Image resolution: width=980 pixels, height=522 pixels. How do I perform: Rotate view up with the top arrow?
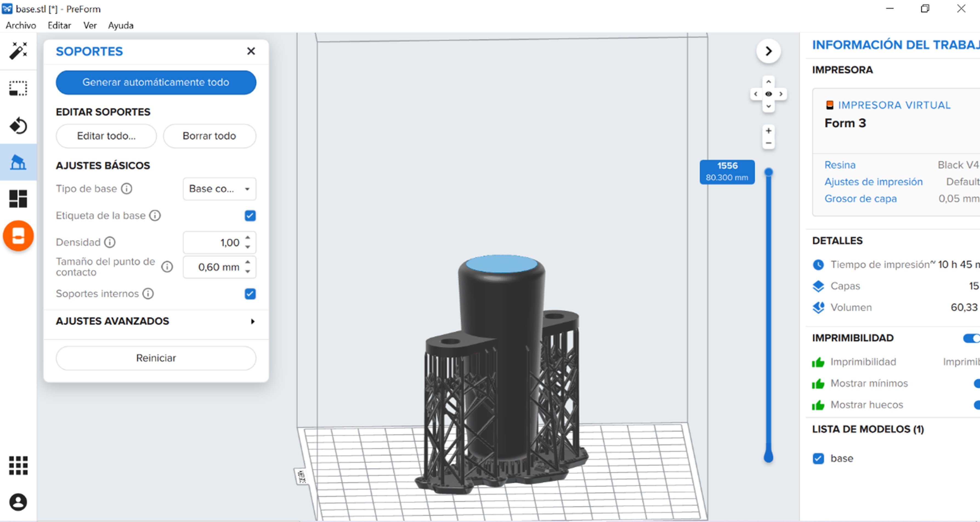(x=769, y=82)
